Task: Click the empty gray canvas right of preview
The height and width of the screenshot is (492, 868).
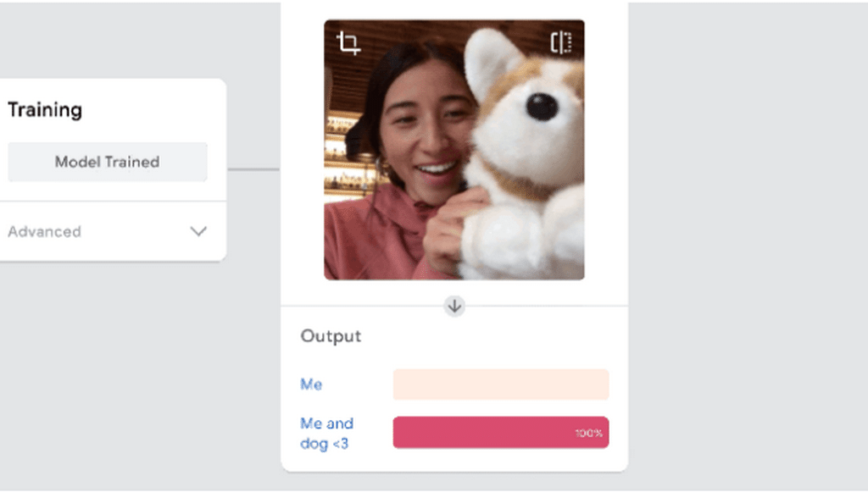Action: tap(748, 246)
